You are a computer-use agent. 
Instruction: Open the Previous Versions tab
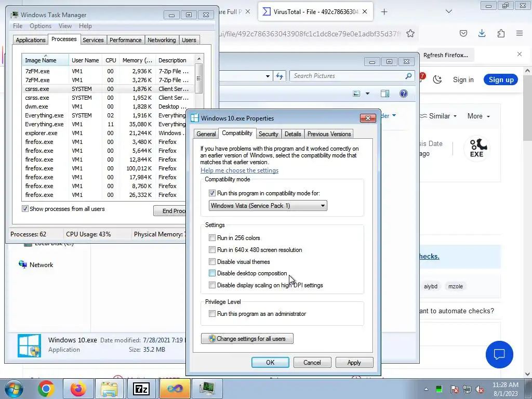tap(329, 134)
